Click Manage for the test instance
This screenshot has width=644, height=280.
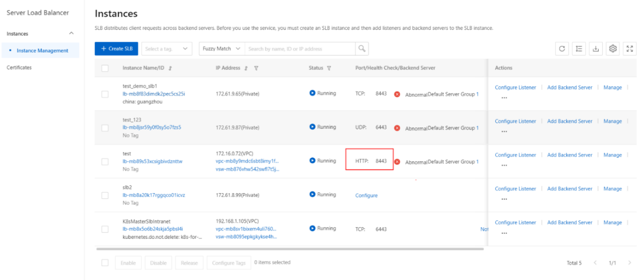613,155
